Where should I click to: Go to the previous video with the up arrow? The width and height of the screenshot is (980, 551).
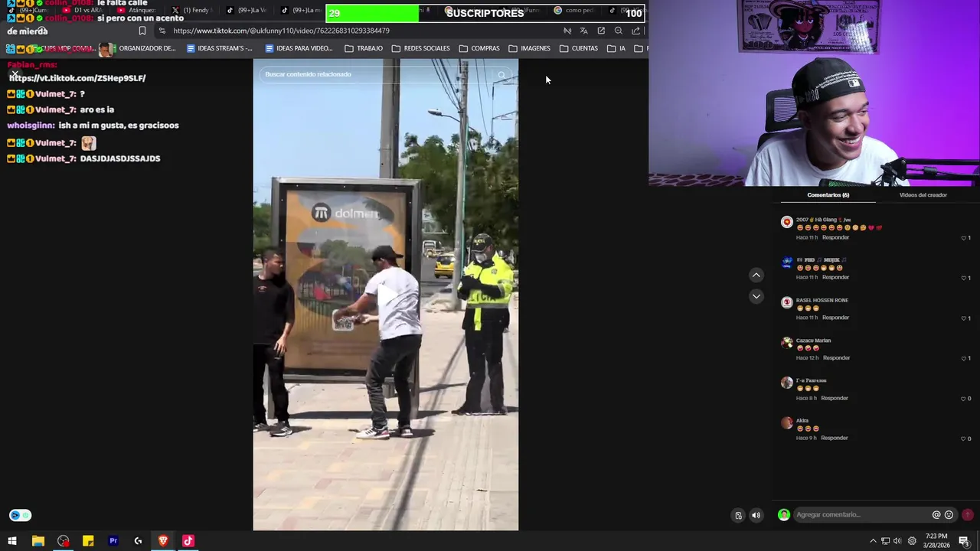756,275
